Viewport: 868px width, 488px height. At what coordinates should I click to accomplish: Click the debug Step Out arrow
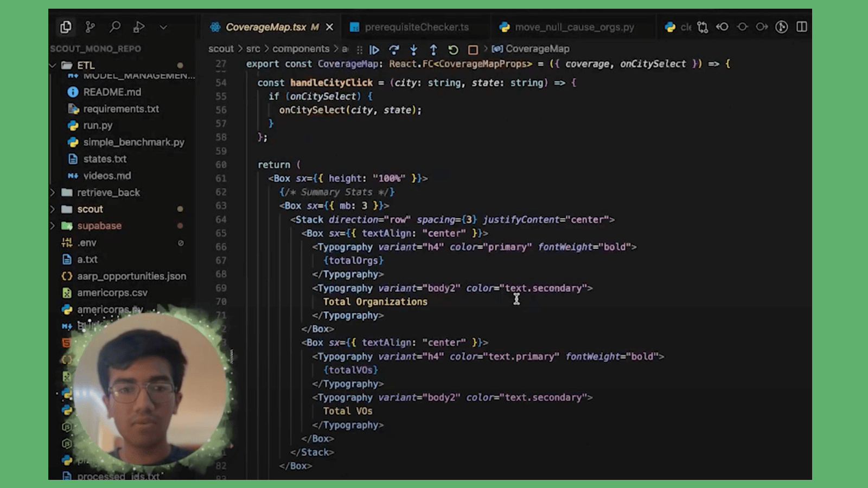point(433,50)
